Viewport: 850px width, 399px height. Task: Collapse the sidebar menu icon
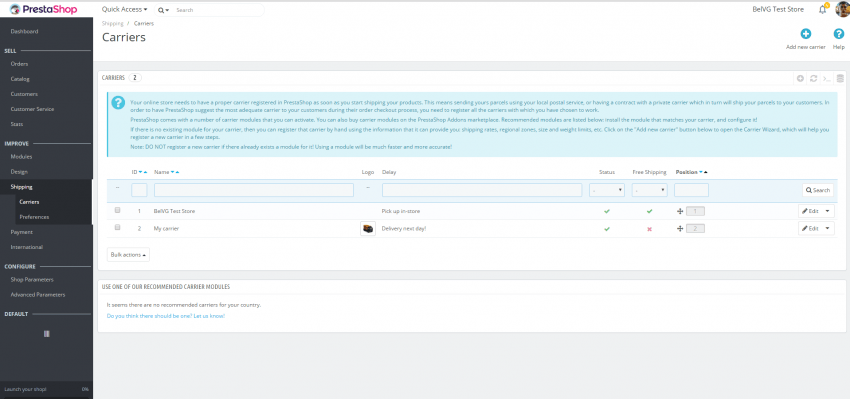coord(47,334)
